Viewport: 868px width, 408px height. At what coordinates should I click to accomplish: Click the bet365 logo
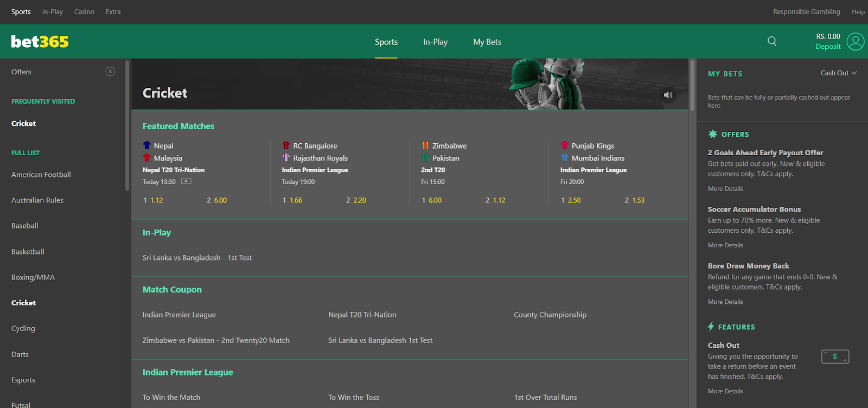[x=40, y=42]
